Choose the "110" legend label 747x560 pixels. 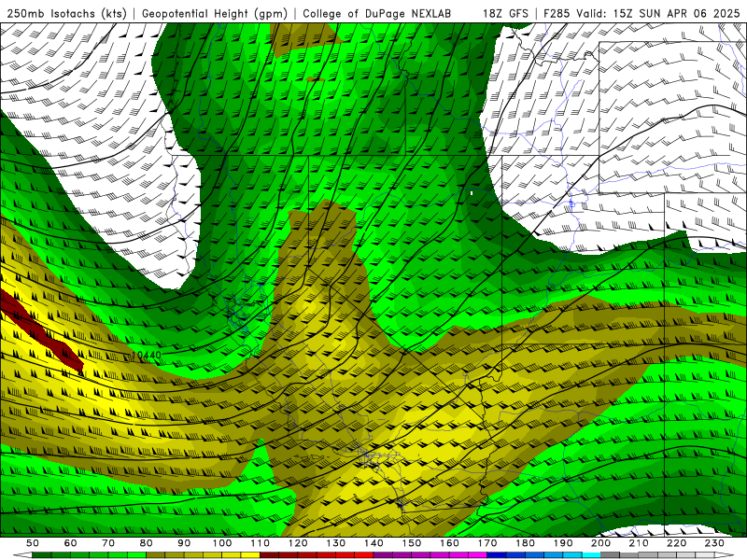[261, 543]
